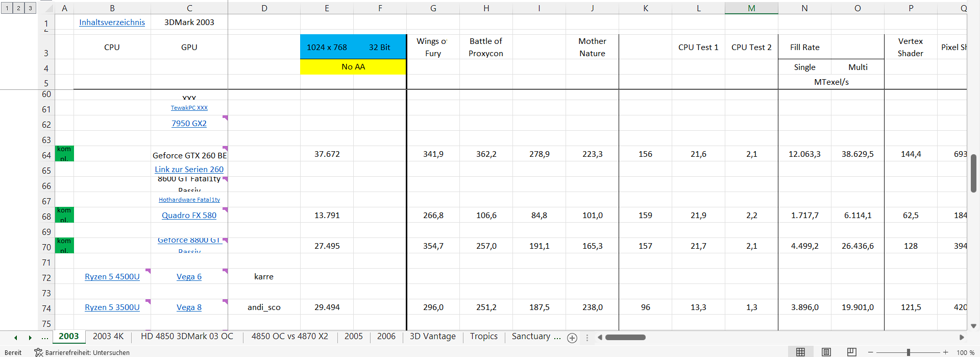Switch to Normal view icon

pos(800,352)
